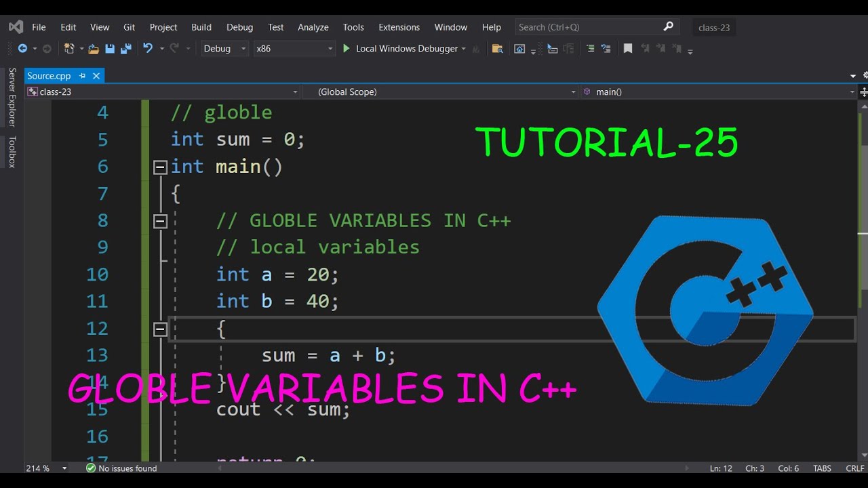This screenshot has height=488, width=868.
Task: Click the TABS indicator in the status bar
Action: [822, 468]
